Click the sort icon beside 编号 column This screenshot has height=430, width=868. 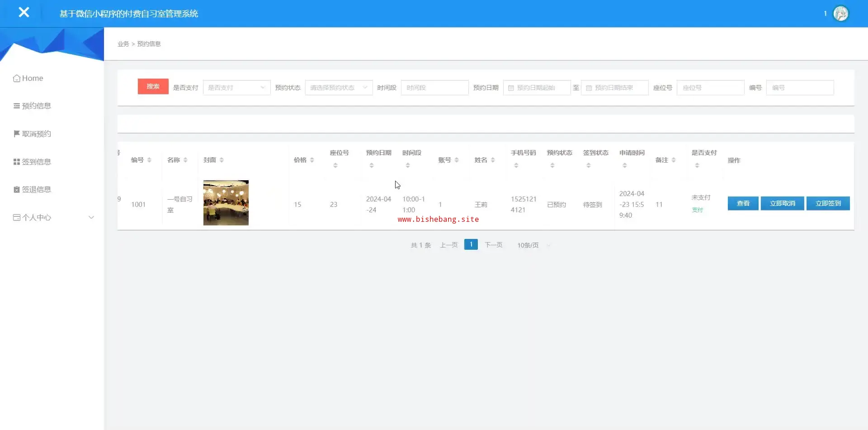(149, 160)
